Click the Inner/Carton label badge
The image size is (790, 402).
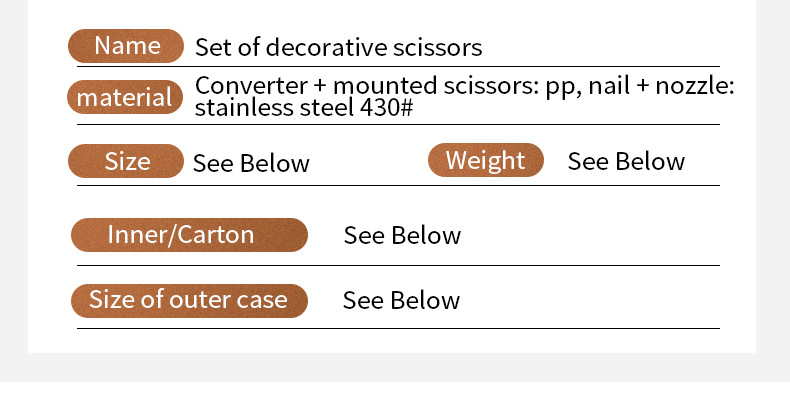(189, 235)
